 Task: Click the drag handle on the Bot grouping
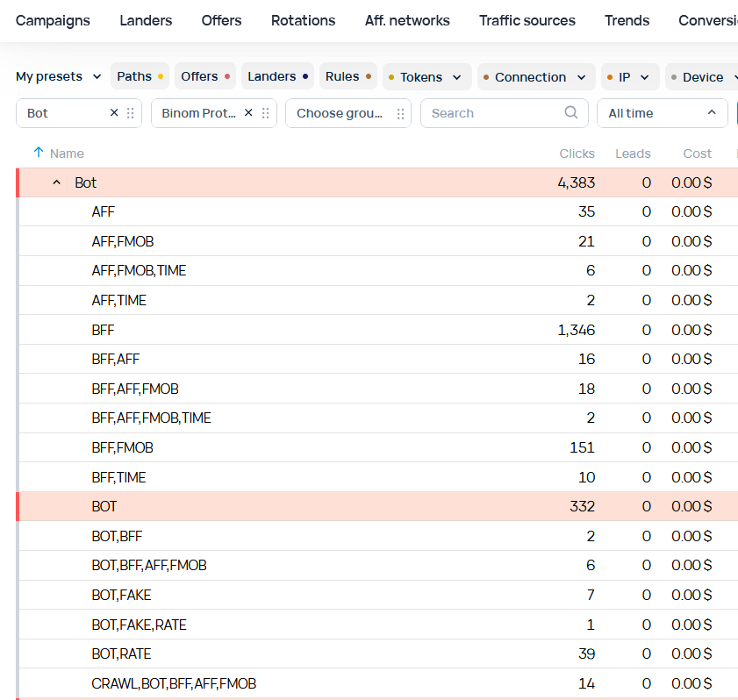(x=131, y=113)
